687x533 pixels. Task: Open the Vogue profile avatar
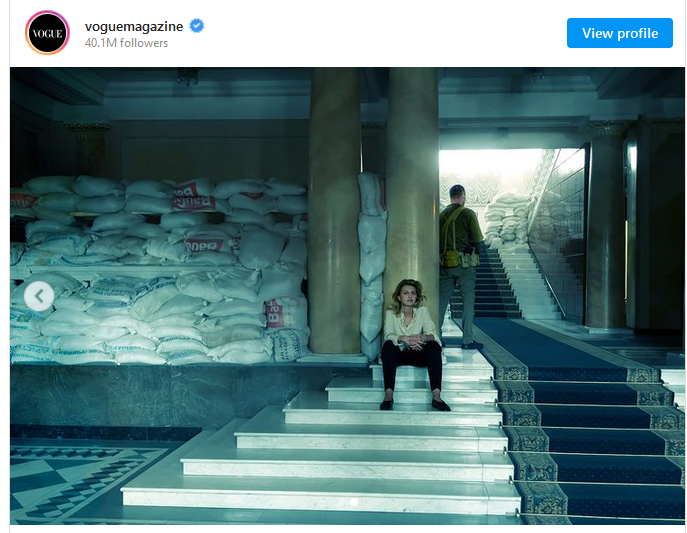point(47,33)
